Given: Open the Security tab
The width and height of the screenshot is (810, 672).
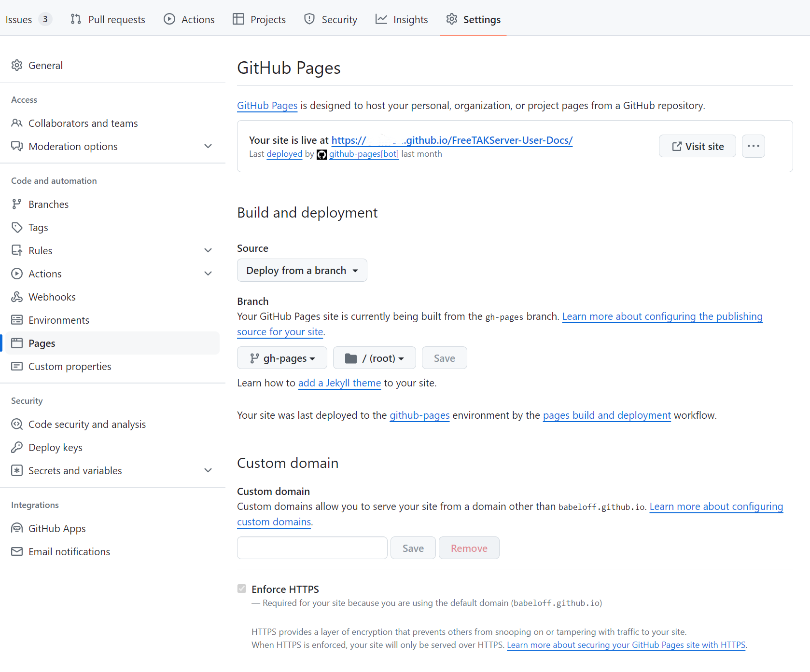Looking at the screenshot, I should (x=331, y=19).
